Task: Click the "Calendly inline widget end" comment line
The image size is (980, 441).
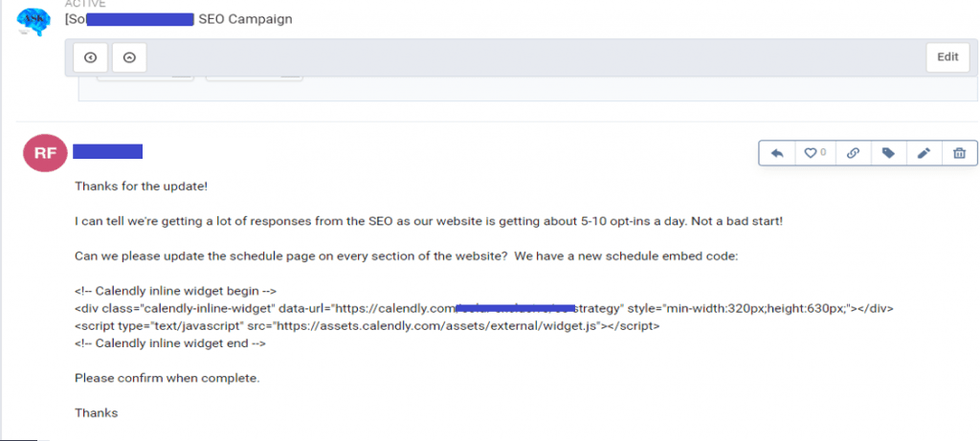Action: [x=170, y=343]
